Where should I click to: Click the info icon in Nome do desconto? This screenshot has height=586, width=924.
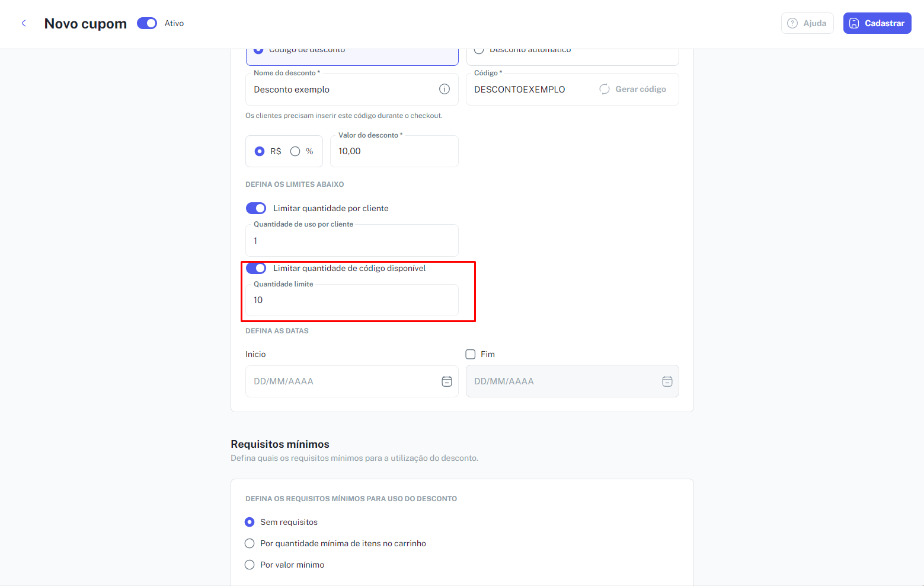(x=445, y=89)
